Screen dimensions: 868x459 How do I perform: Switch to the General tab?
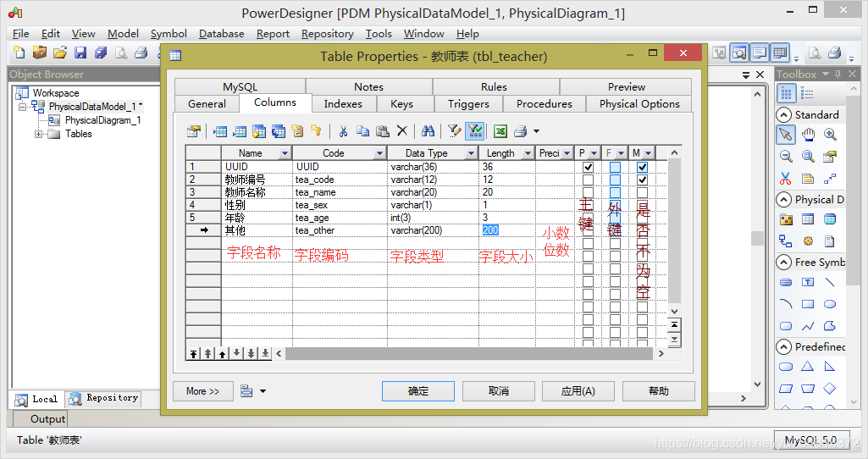207,103
